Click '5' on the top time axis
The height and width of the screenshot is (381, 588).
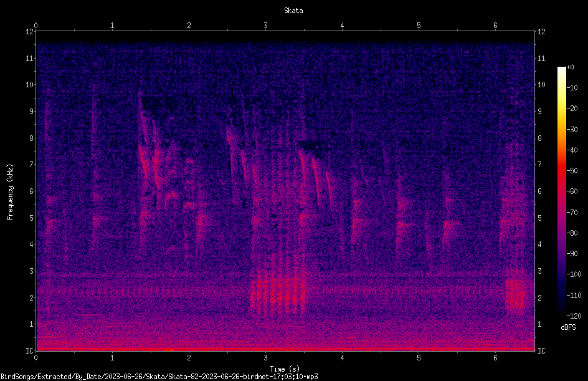coord(419,26)
